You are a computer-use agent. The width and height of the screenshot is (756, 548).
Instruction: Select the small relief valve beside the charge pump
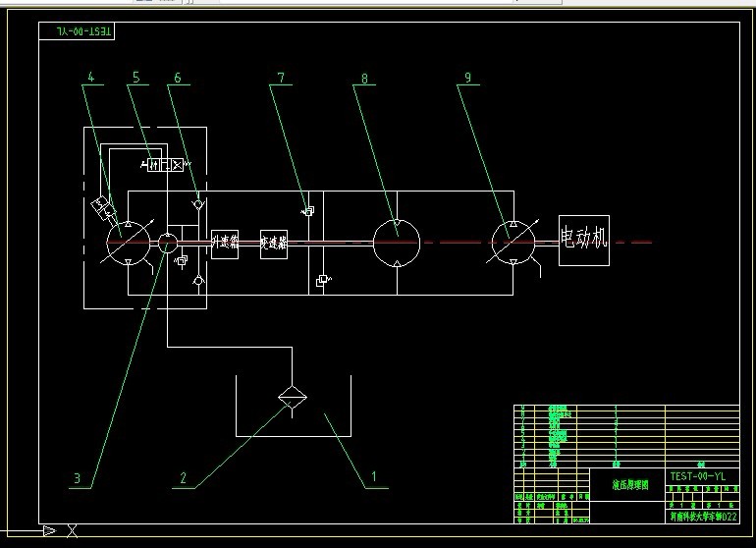[x=181, y=261]
